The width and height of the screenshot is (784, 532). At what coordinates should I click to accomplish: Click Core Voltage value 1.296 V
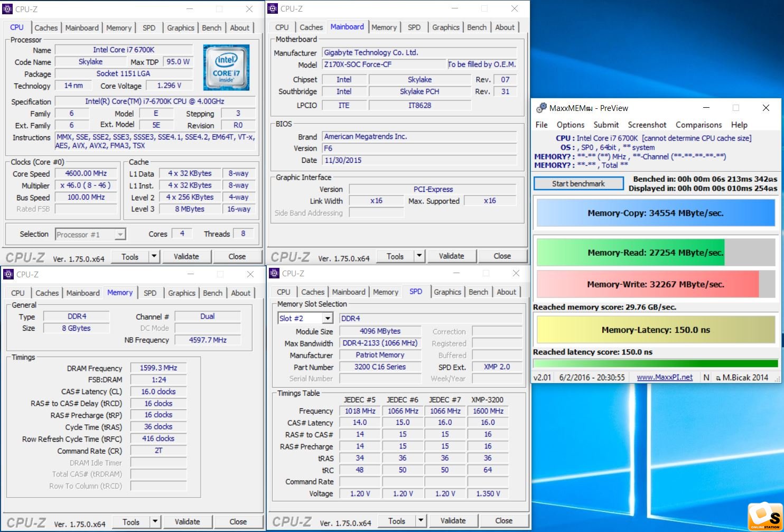coord(169,86)
